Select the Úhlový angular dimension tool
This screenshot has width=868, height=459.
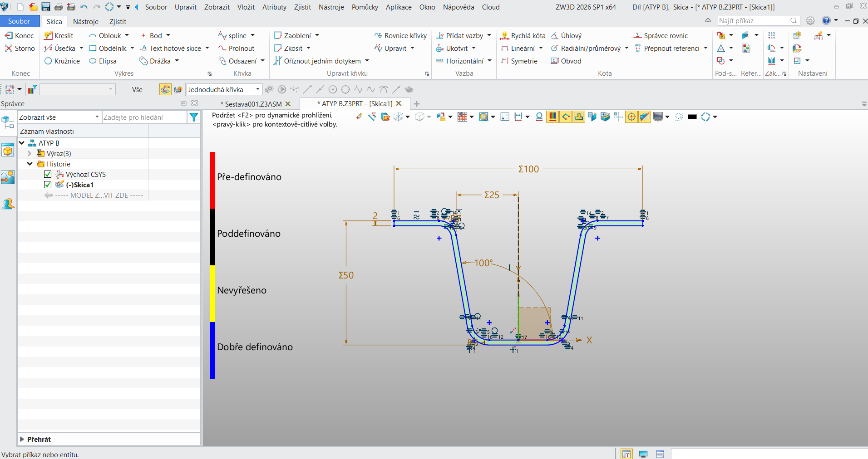point(566,35)
